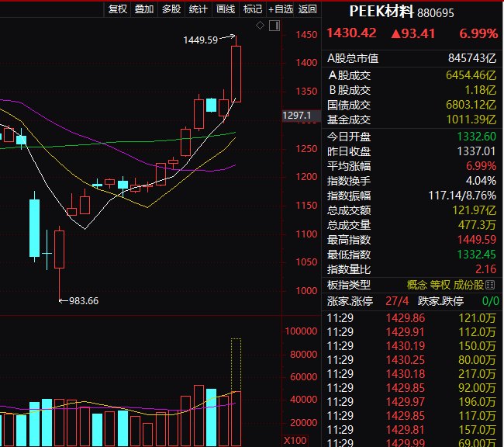The width and height of the screenshot is (504, 447).
Task: Open the 统计 statistics toolbar option
Action: tap(198, 9)
